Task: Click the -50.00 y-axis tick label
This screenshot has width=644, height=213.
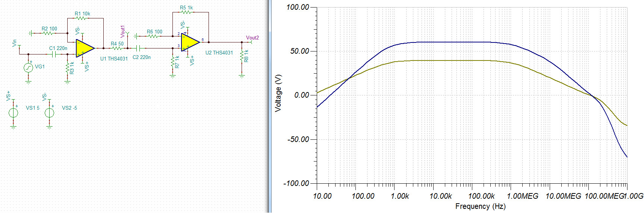Action: 298,139
